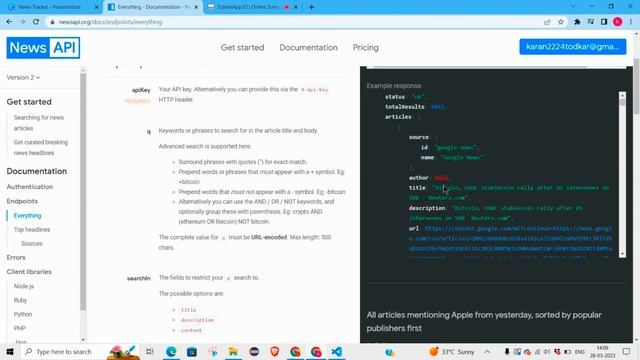Open the Chrome extensions puzzle icon
Image resolution: width=640 pixels, height=360 pixels.
click(577, 22)
